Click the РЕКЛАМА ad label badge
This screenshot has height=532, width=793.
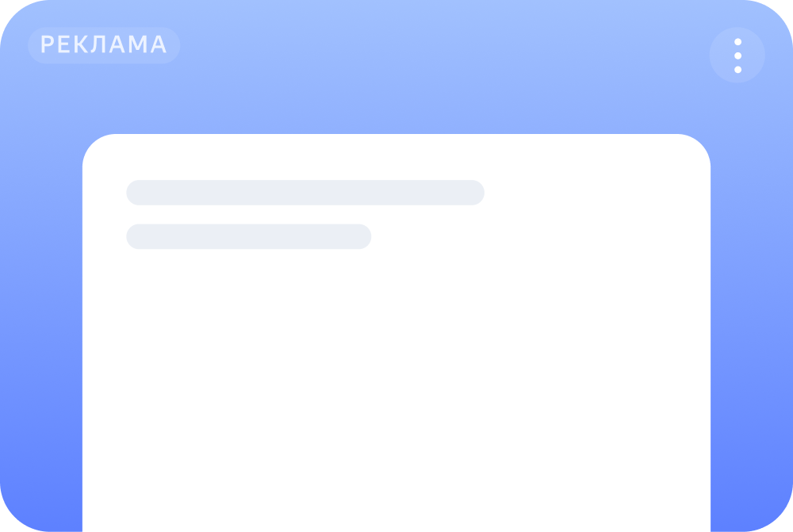tap(104, 45)
